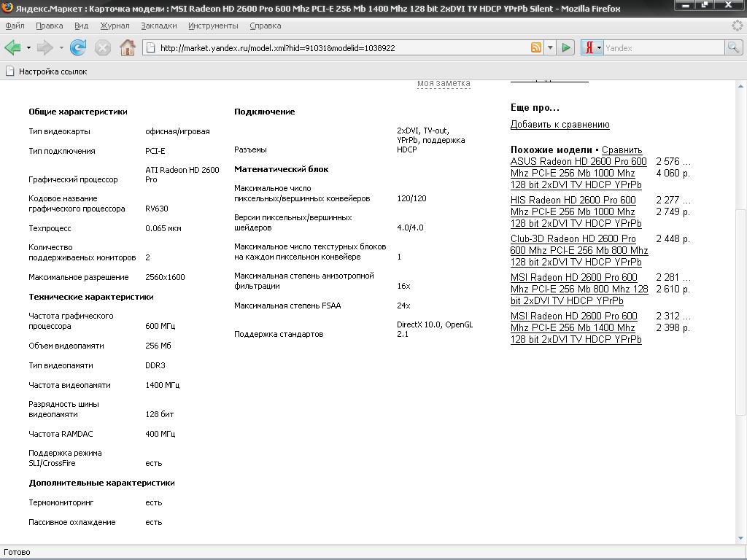
Task: Click the Сравнить link
Action: [x=622, y=149]
